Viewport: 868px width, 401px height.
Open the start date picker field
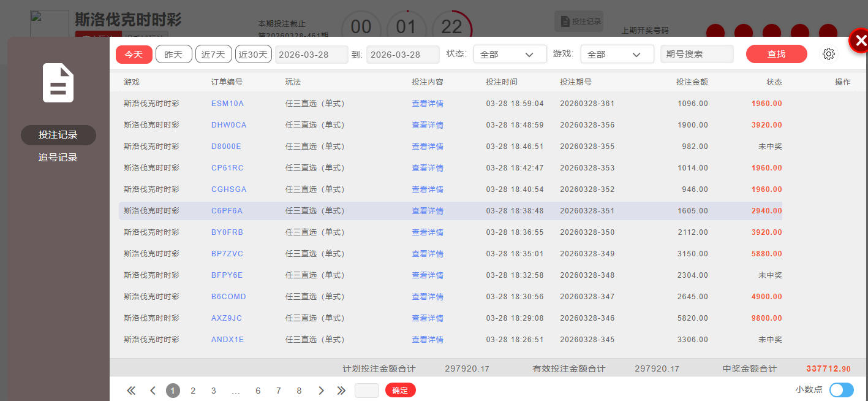coord(311,54)
